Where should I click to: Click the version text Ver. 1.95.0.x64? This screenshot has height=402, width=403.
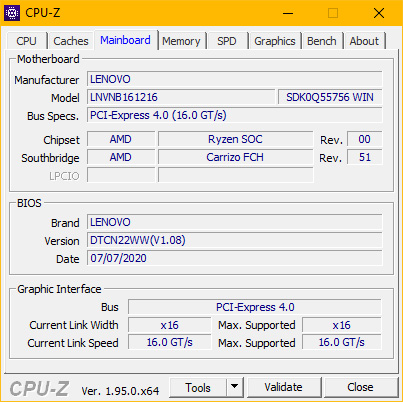120,391
